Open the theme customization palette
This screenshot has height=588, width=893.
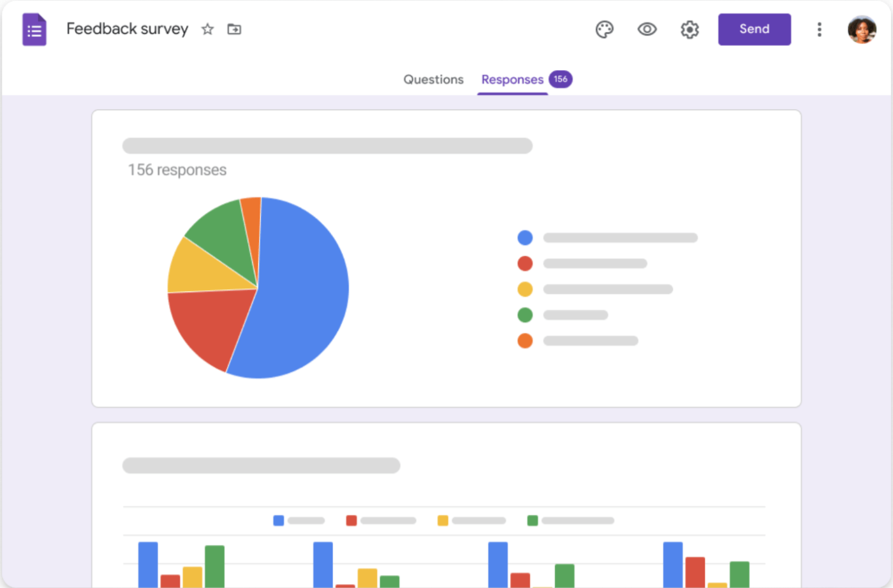click(605, 29)
